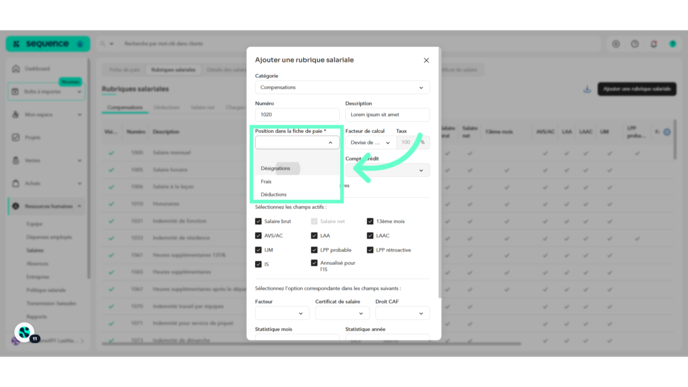688x387 pixels.
Task: Uncheck the IJM checkbox
Action: click(258, 250)
